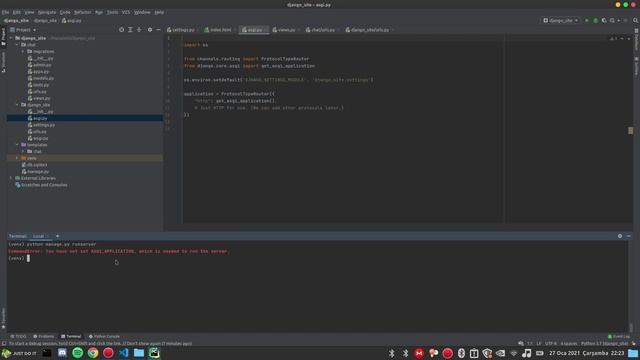Image resolution: width=640 pixels, height=360 pixels.
Task: Open the Python Console tool window
Action: click(x=104, y=336)
